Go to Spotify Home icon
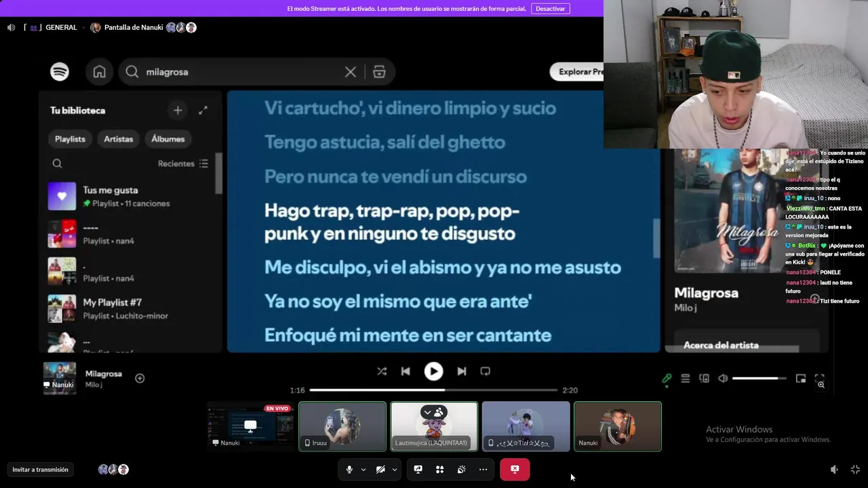This screenshot has width=868, height=488. coord(100,72)
